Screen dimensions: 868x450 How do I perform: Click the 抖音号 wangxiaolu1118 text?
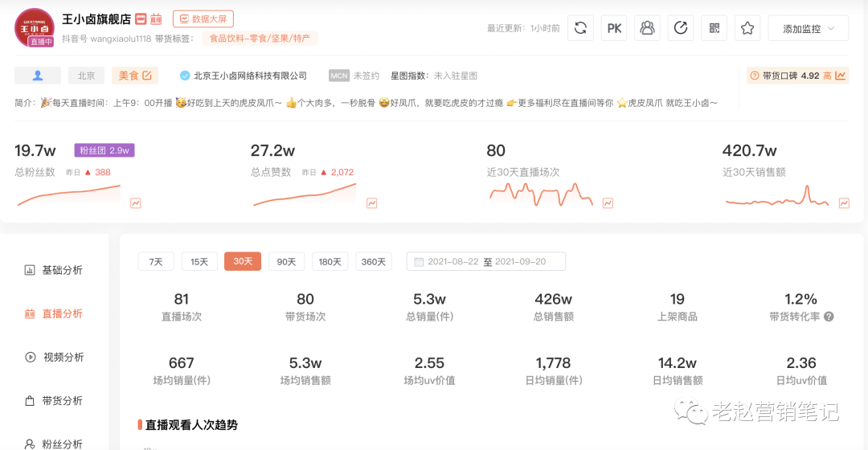pos(106,39)
